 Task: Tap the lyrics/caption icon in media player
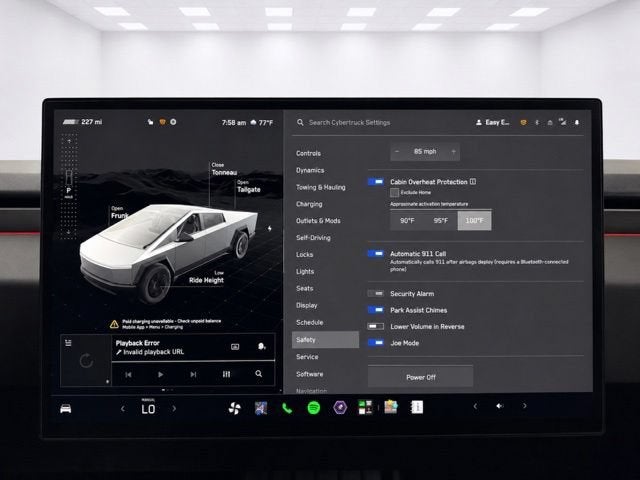[235, 347]
